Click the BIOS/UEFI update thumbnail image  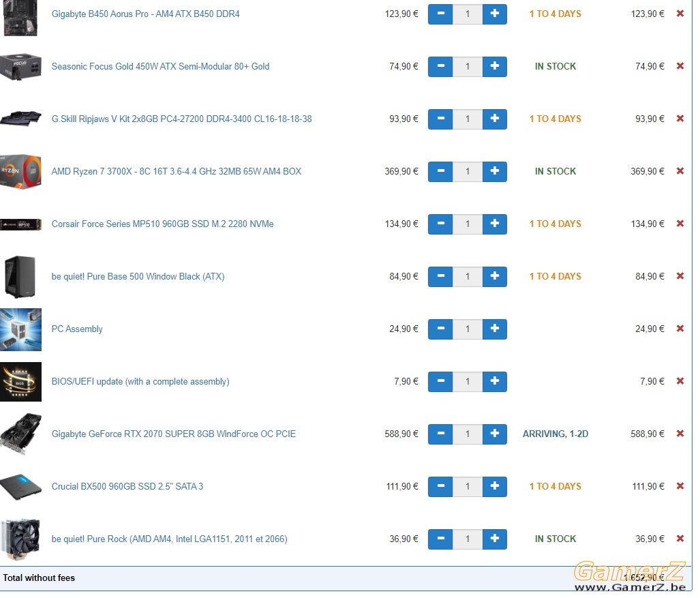(x=20, y=382)
